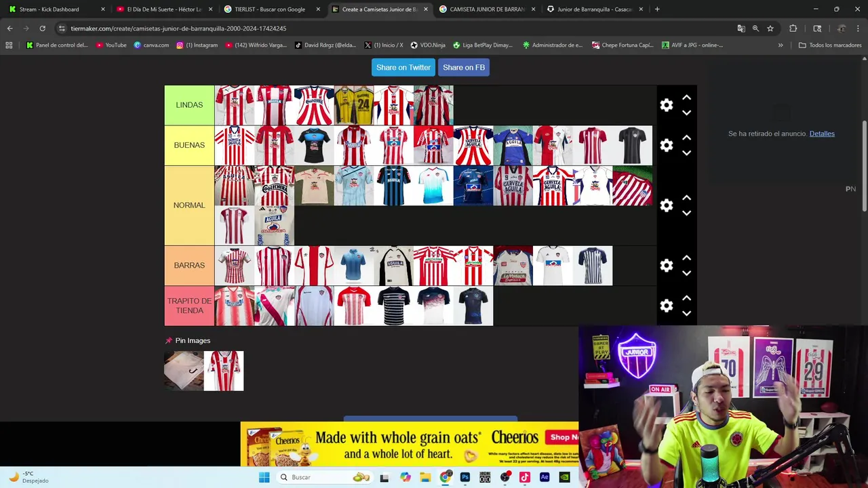The image size is (868, 488).
Task: Select the BARRAS tier label
Action: tap(189, 266)
